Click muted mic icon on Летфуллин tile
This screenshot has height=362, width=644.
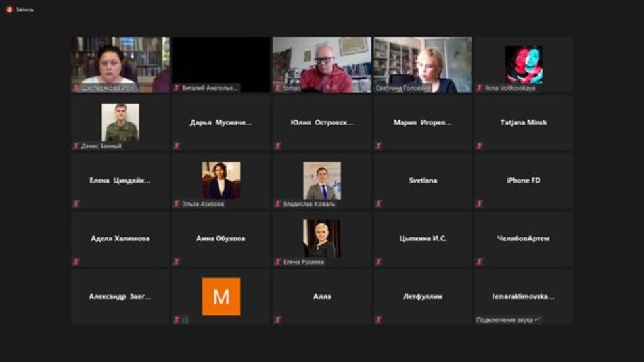click(379, 319)
